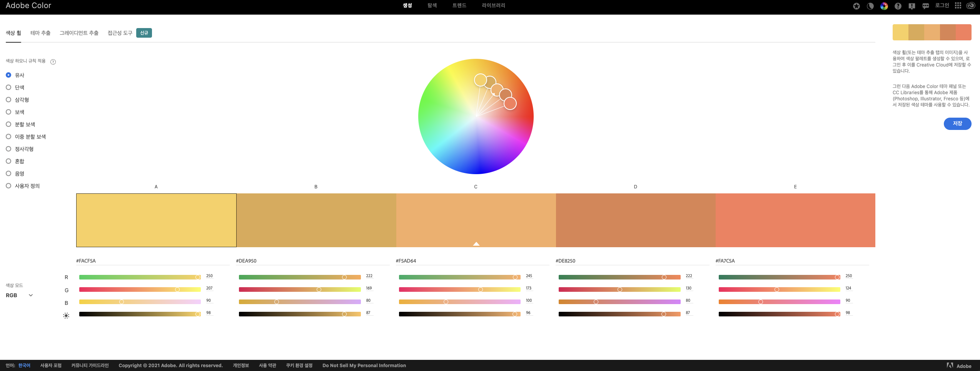Switch to the 테마 추출 tab
Viewport: 980px width, 371px height.
[x=40, y=33]
